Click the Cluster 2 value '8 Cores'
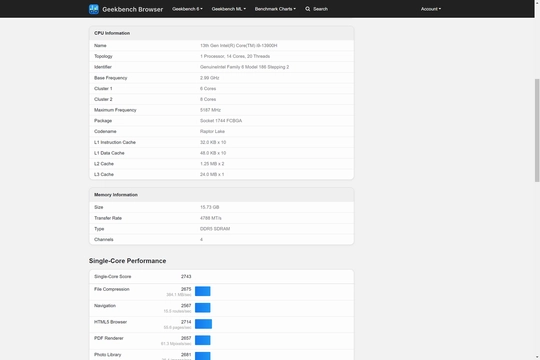 click(208, 99)
